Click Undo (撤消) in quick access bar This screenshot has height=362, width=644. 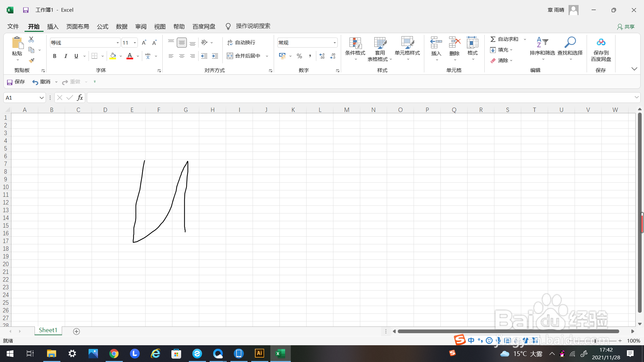point(41,82)
